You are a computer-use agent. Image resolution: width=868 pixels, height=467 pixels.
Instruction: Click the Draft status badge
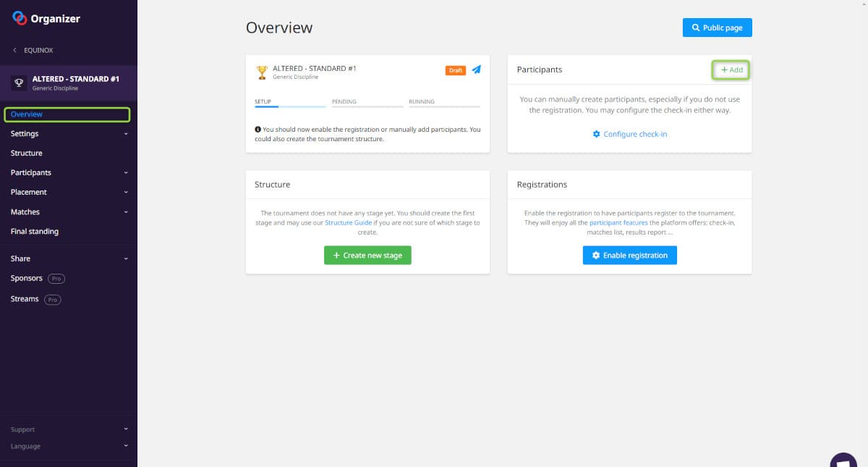(x=456, y=70)
